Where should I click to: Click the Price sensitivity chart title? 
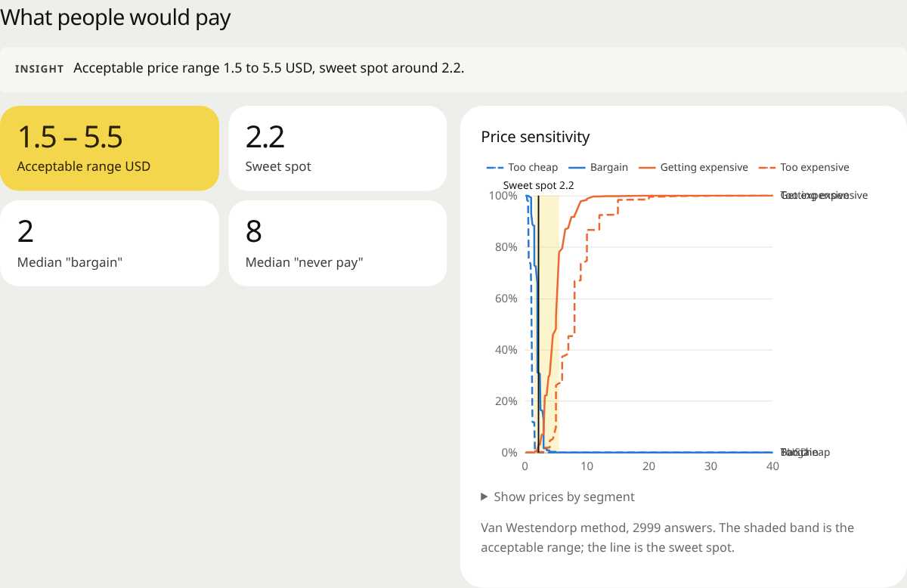pyautogui.click(x=535, y=137)
